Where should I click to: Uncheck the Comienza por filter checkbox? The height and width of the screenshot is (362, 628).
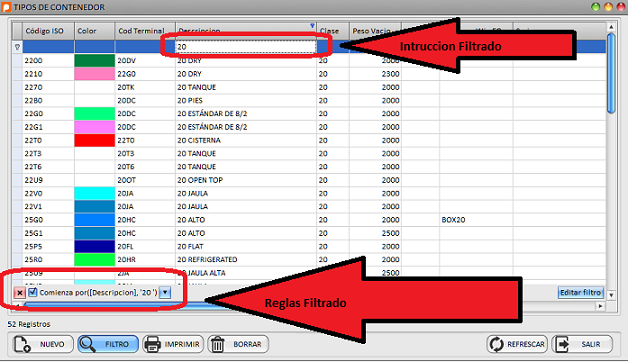coord(32,292)
